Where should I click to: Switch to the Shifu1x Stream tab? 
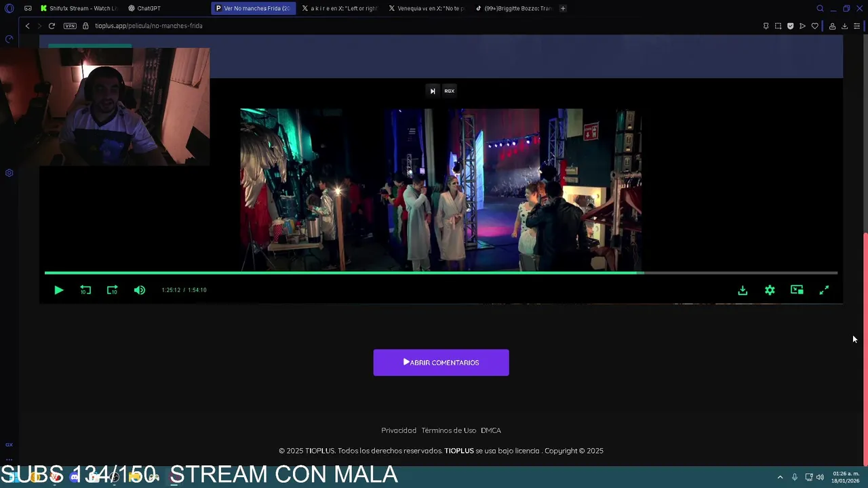click(x=79, y=8)
